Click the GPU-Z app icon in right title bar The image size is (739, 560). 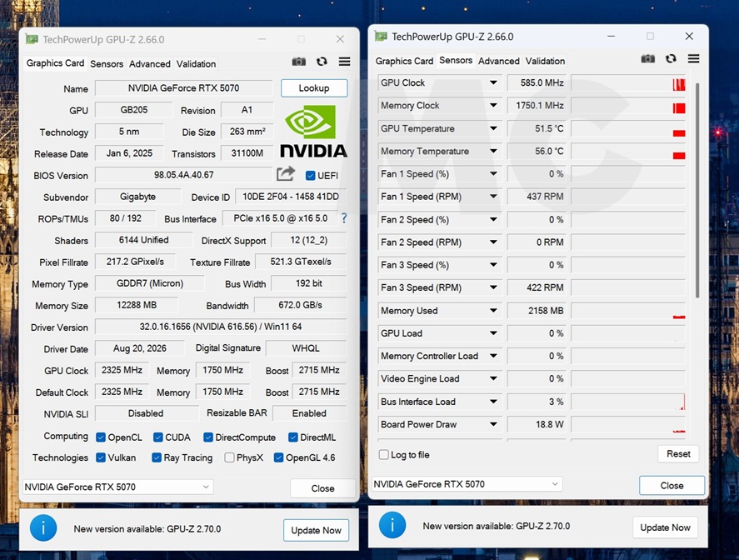click(381, 37)
